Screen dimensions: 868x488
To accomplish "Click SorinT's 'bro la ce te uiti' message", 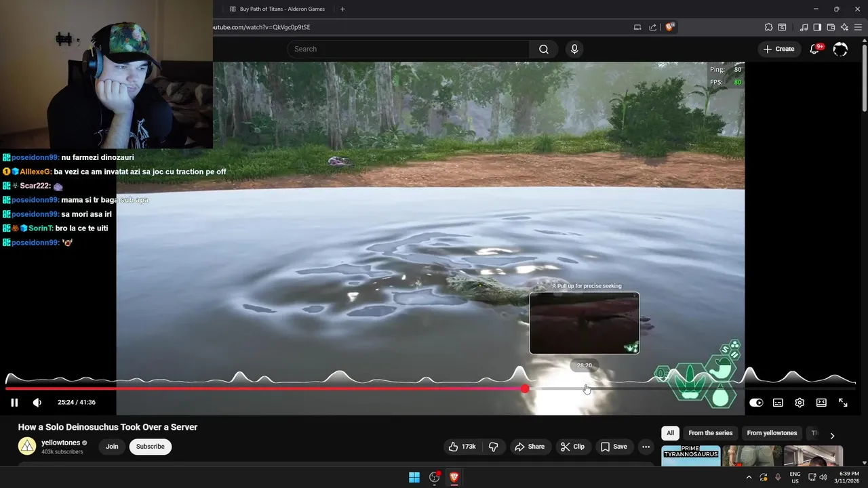I will [x=81, y=228].
